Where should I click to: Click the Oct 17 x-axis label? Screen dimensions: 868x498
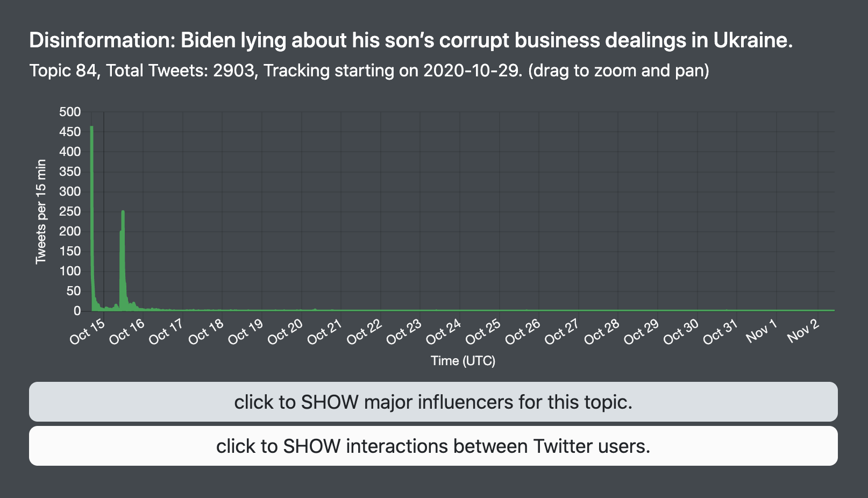167,330
